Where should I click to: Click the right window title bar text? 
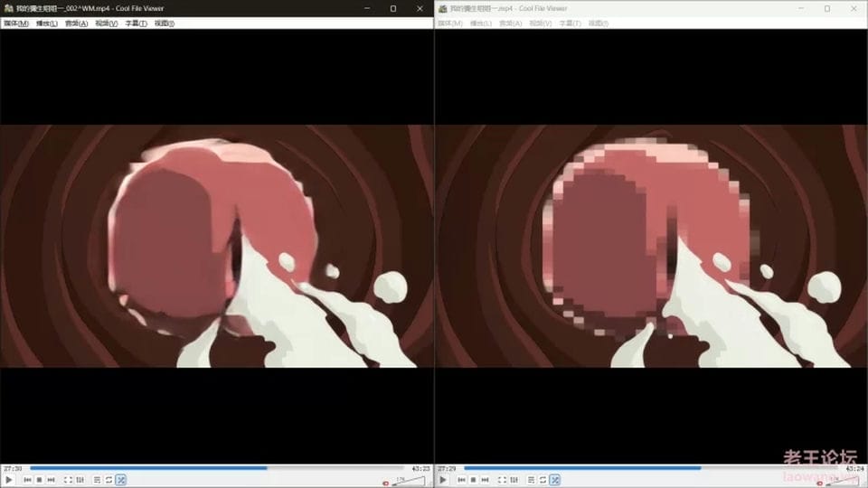(509, 8)
